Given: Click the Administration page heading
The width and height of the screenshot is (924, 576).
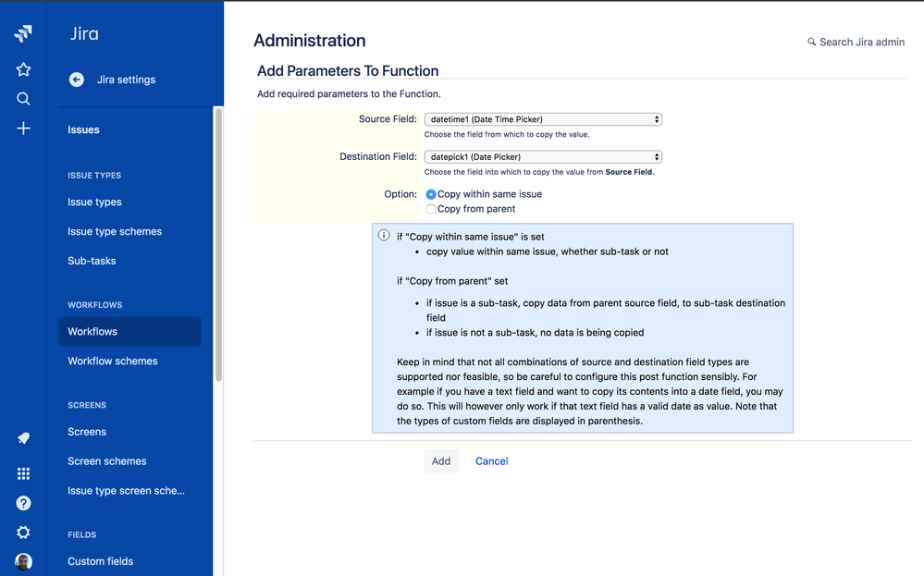Looking at the screenshot, I should pyautogui.click(x=309, y=40).
